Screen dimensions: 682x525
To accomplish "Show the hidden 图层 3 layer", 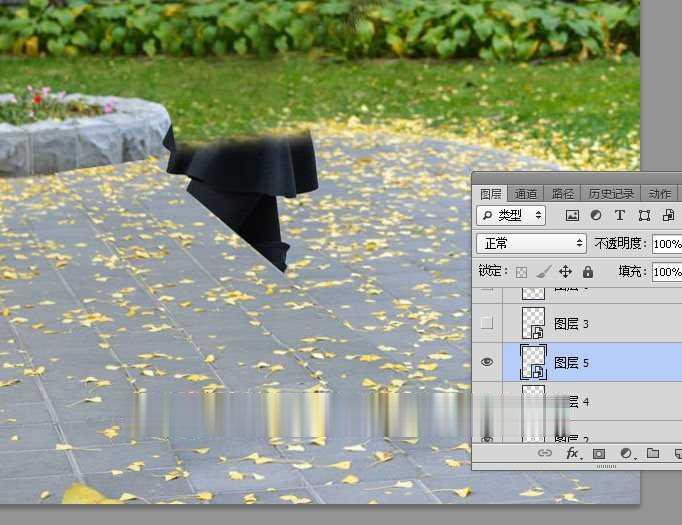I will [x=487, y=323].
